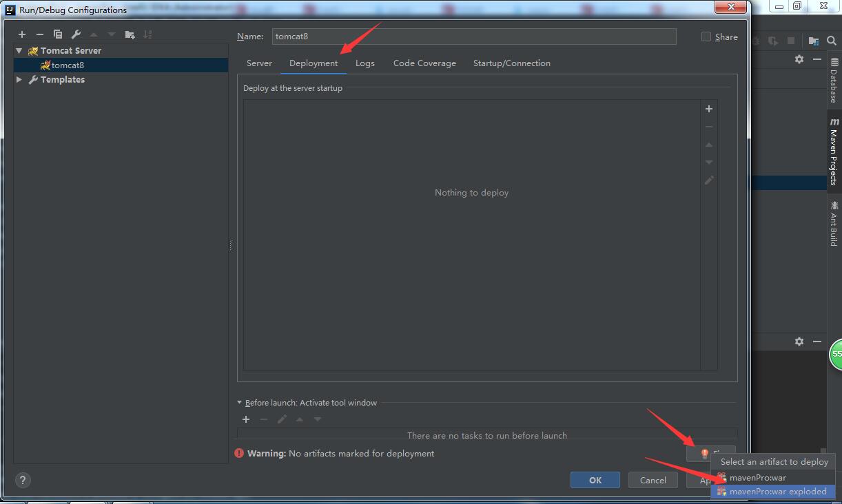The height and width of the screenshot is (504, 842).
Task: Collapse the Before launch section
Action: click(240, 403)
